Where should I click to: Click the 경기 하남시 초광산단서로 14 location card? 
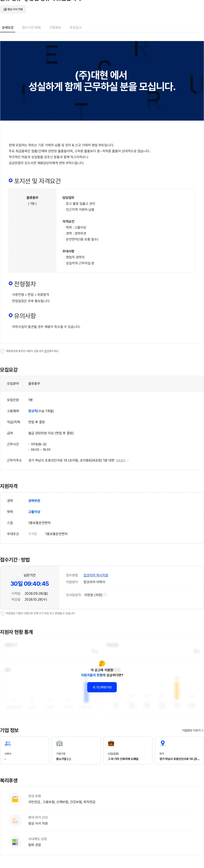179,750
